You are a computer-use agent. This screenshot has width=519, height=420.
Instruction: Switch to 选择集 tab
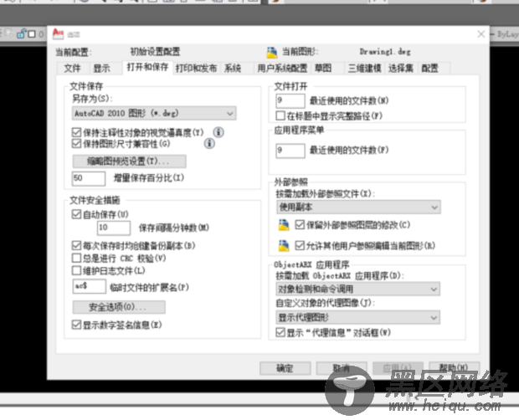(x=401, y=68)
